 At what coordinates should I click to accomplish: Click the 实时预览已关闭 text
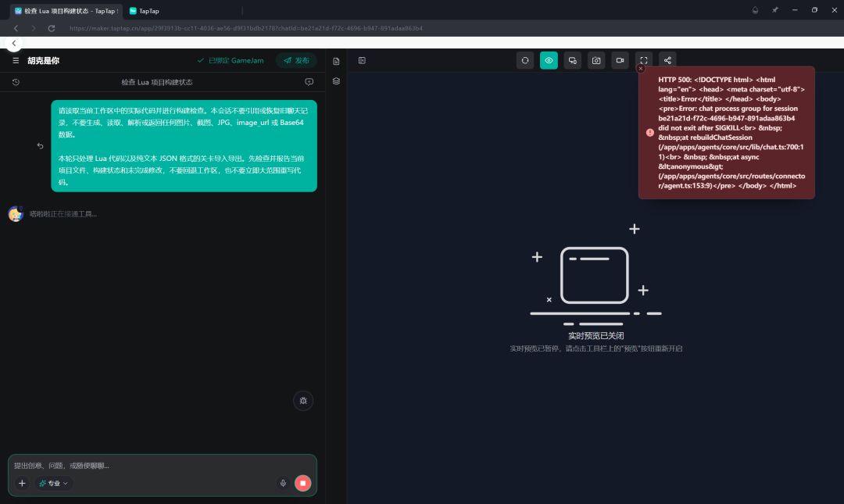click(x=595, y=335)
